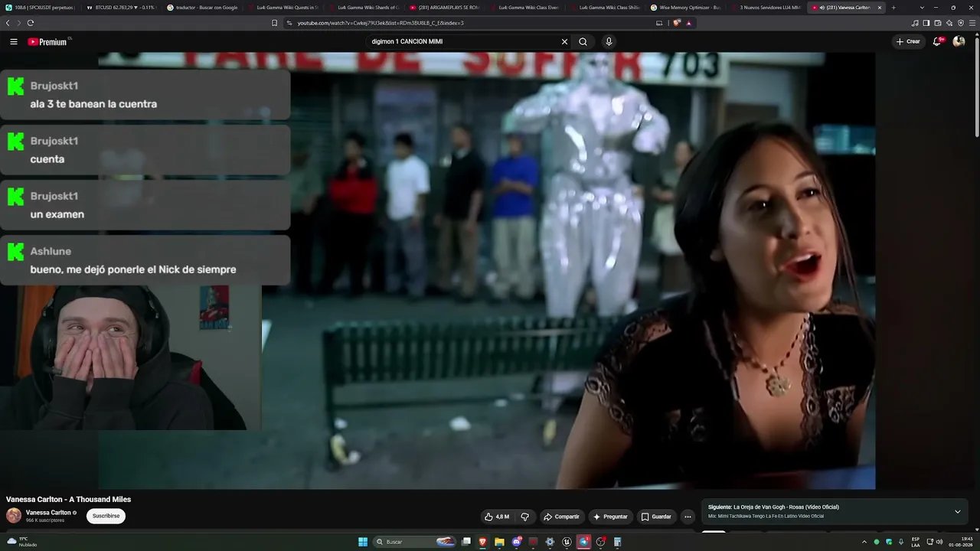980x551 pixels.
Task: Clear the YouTube search box text
Action: (564, 42)
